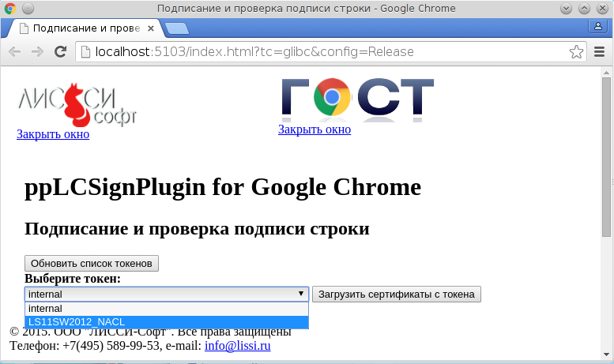Click the pin button next to title bar Chrome icon

[28, 8]
